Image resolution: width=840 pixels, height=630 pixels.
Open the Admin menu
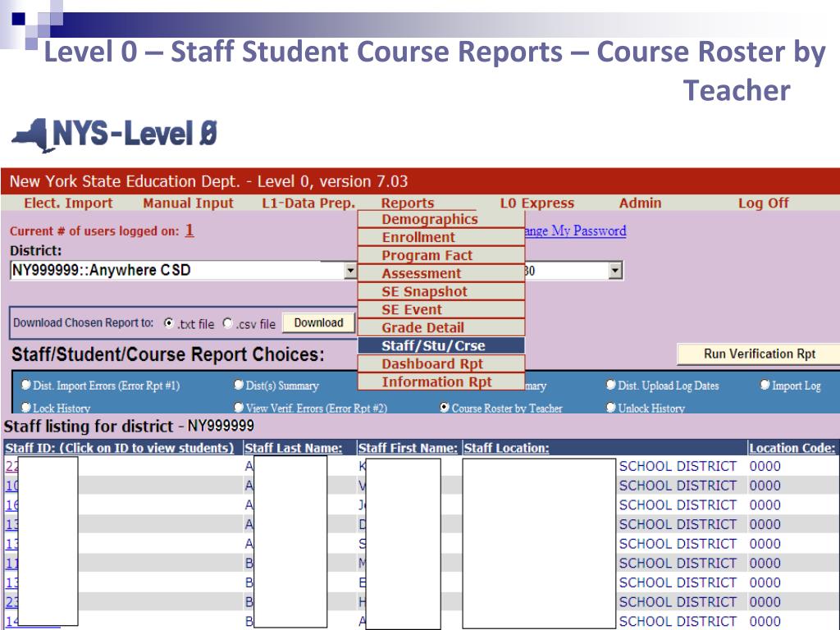pyautogui.click(x=640, y=203)
